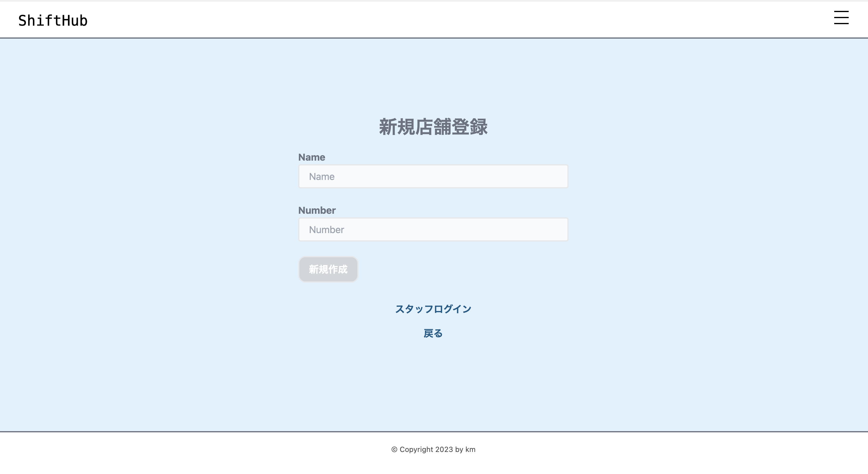Click the 新規店舗登録 page heading
Viewport: 868px width, 474px height.
[433, 127]
